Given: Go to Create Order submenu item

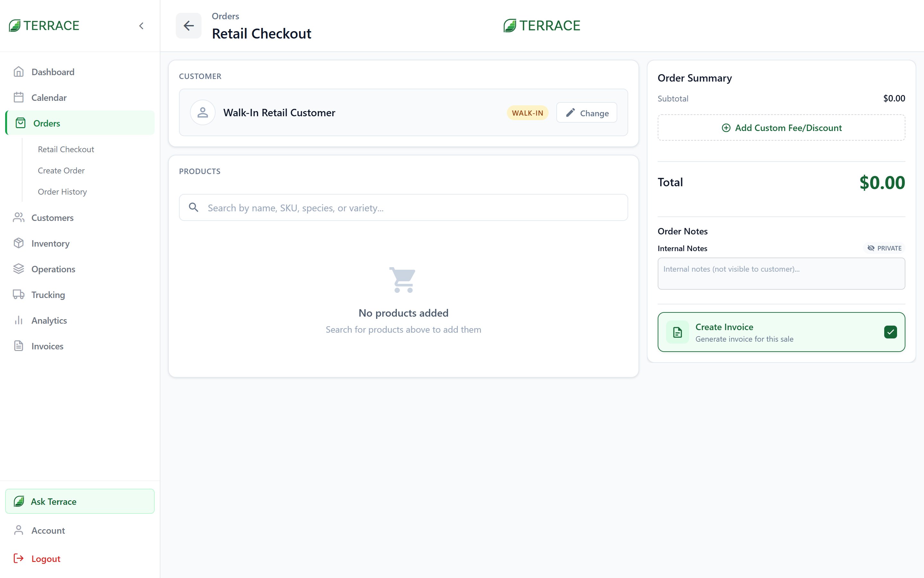Looking at the screenshot, I should [x=62, y=171].
